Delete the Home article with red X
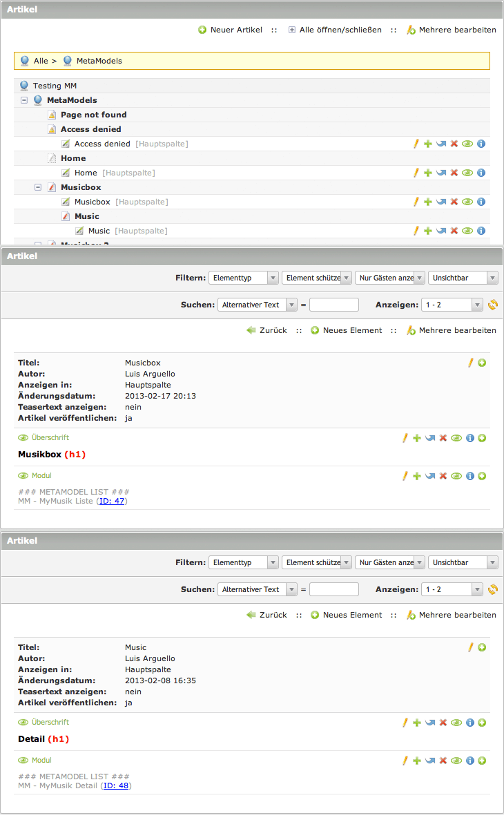 454,173
